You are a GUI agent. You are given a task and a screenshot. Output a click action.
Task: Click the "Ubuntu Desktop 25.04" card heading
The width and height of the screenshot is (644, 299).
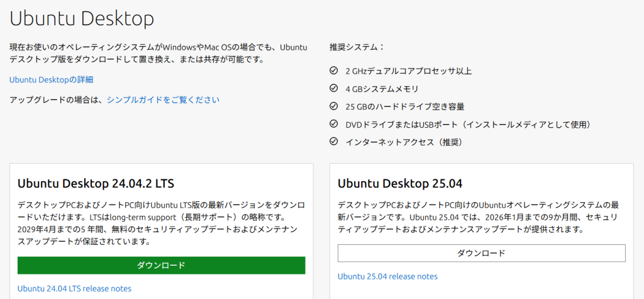(x=400, y=184)
